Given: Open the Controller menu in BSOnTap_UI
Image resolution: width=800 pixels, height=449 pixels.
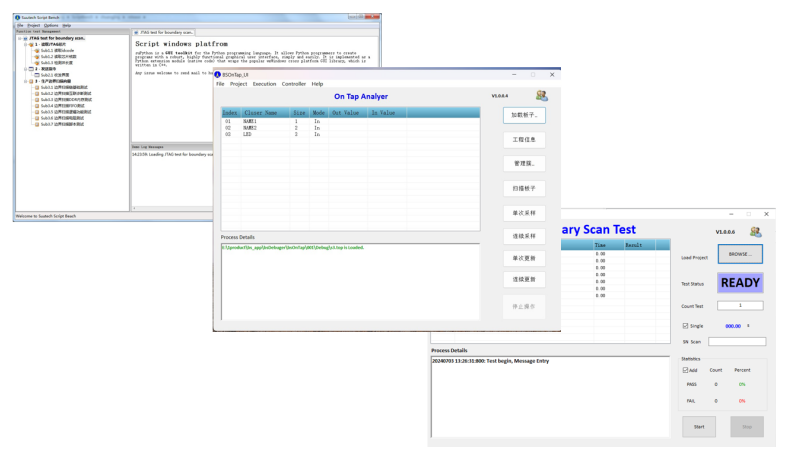Looking at the screenshot, I should tap(294, 84).
